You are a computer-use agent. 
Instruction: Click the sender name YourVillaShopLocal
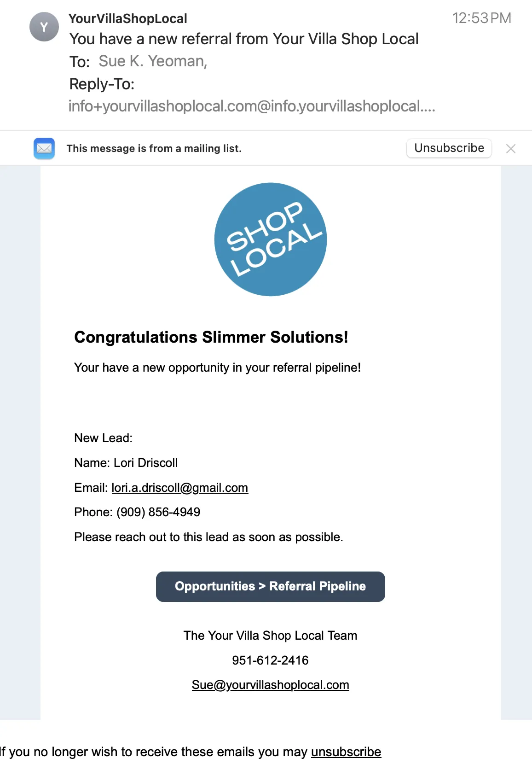tap(128, 18)
